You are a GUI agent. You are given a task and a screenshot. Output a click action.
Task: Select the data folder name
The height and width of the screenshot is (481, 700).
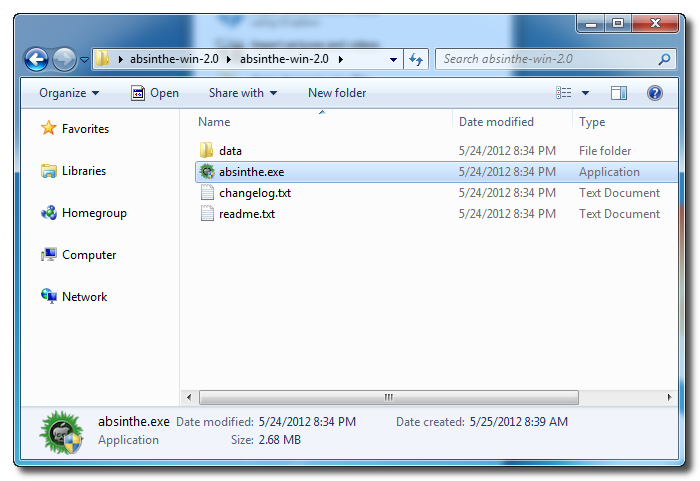pyautogui.click(x=230, y=151)
